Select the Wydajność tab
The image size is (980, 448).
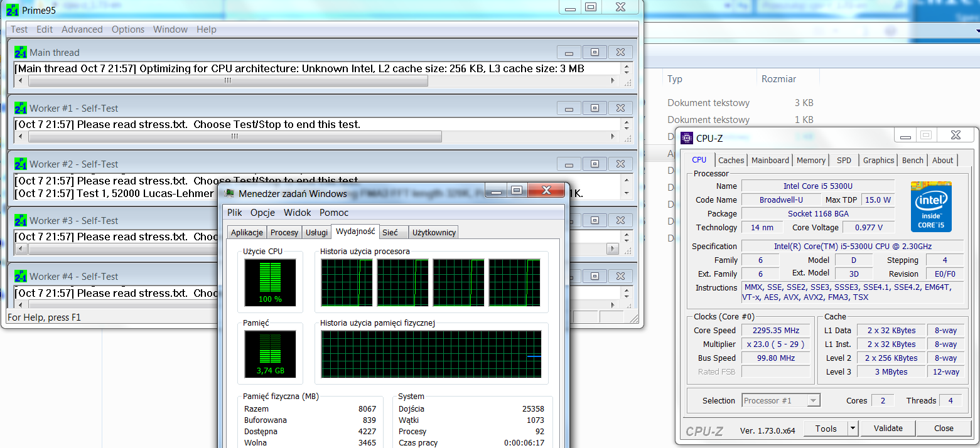pos(355,231)
